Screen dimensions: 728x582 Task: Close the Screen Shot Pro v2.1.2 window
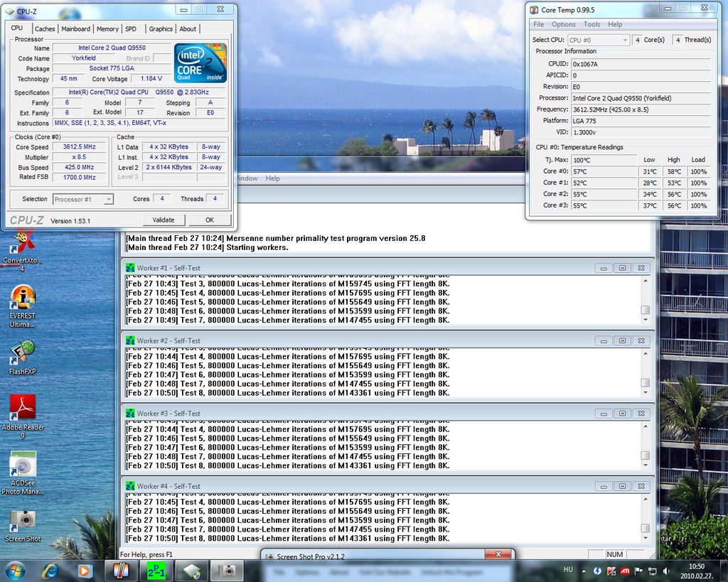coord(498,554)
